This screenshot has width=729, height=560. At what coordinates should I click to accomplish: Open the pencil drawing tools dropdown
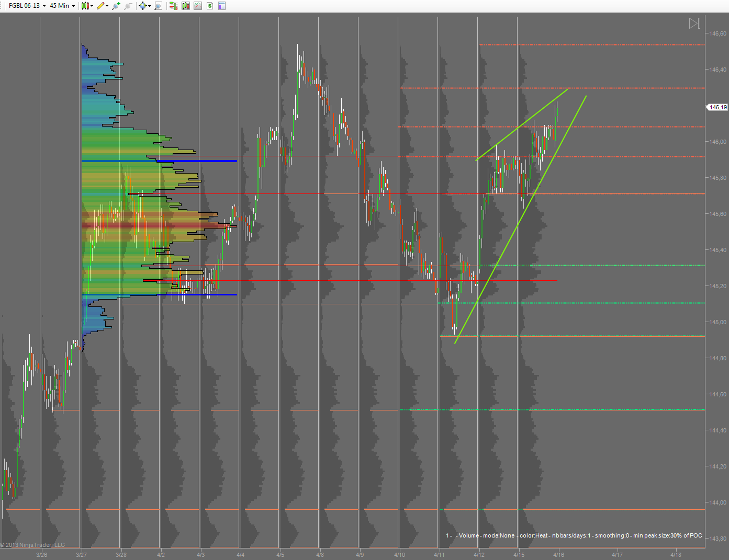point(103,6)
